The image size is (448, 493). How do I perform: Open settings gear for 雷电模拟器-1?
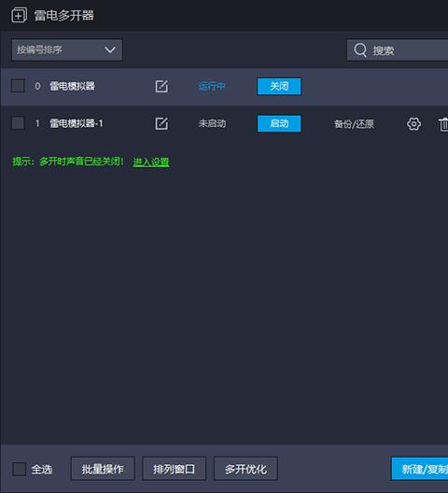(413, 124)
